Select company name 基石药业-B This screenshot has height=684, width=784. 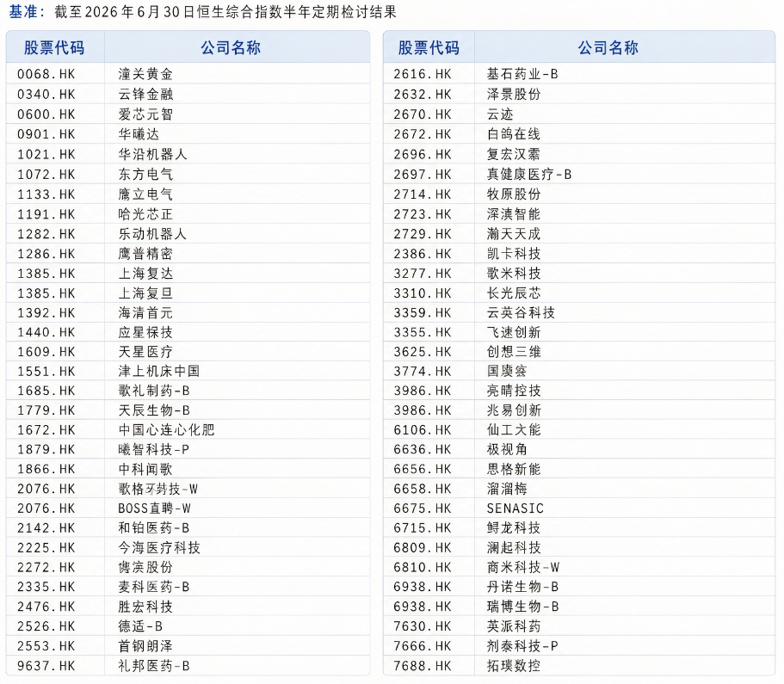(522, 75)
